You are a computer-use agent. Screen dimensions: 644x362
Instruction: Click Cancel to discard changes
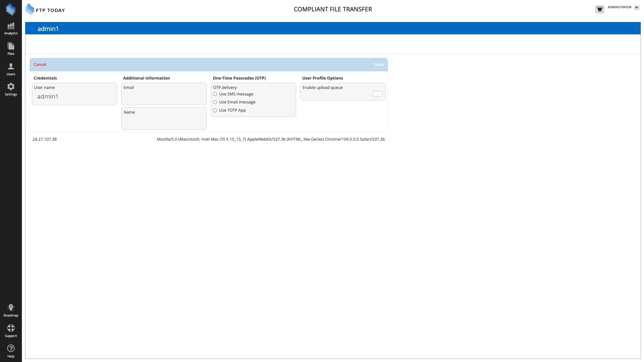click(40, 65)
